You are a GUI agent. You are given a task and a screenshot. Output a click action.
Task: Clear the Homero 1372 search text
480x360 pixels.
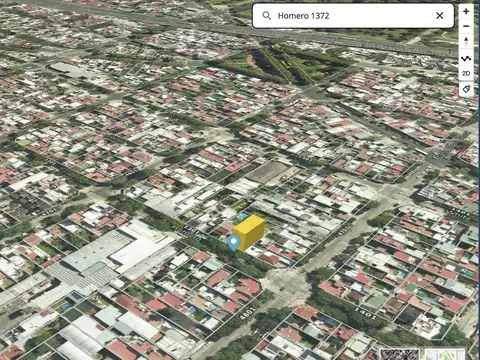pos(440,16)
